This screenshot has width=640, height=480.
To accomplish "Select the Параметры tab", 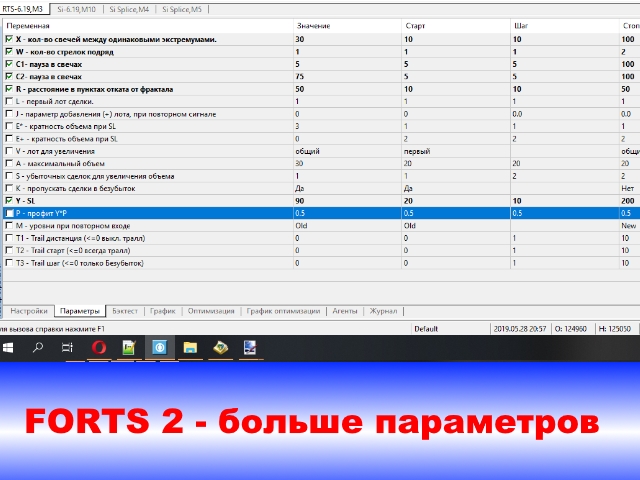I will 80,311.
